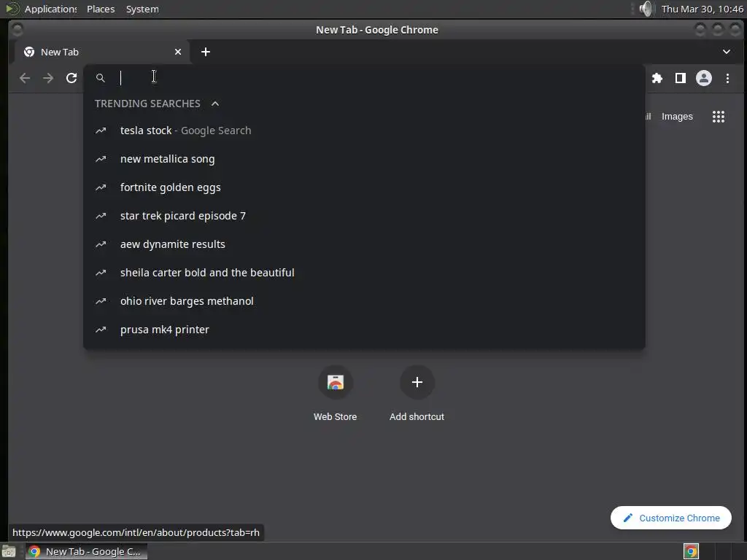The width and height of the screenshot is (747, 560).
Task: Select sheila carter bold and the beautiful suggestion
Action: (x=364, y=273)
